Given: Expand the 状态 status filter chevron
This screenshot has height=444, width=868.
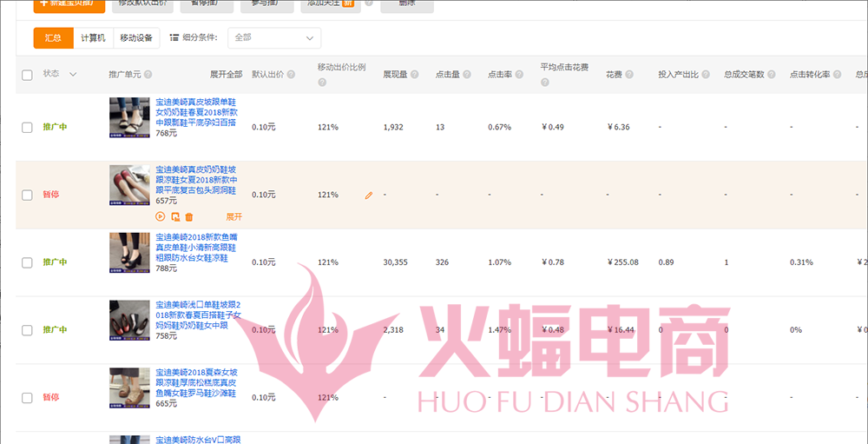Looking at the screenshot, I should pyautogui.click(x=73, y=74).
